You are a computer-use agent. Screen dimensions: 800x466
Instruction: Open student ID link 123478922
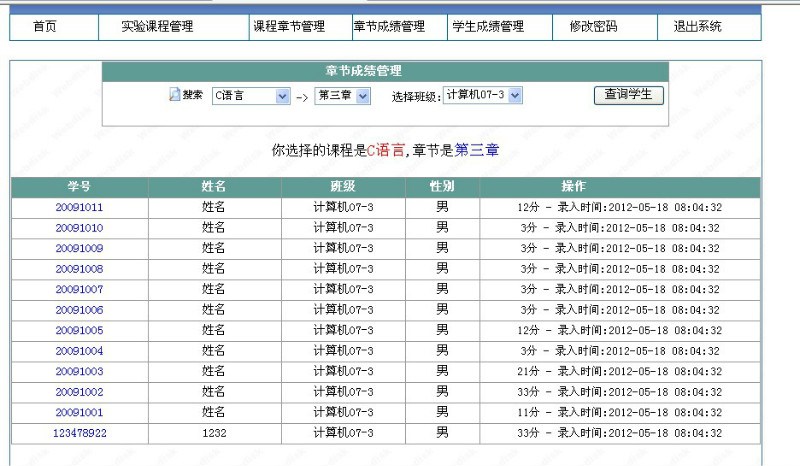tap(80, 433)
